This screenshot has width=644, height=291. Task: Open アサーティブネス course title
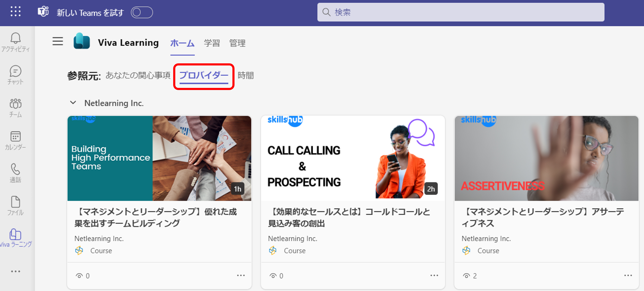(543, 217)
